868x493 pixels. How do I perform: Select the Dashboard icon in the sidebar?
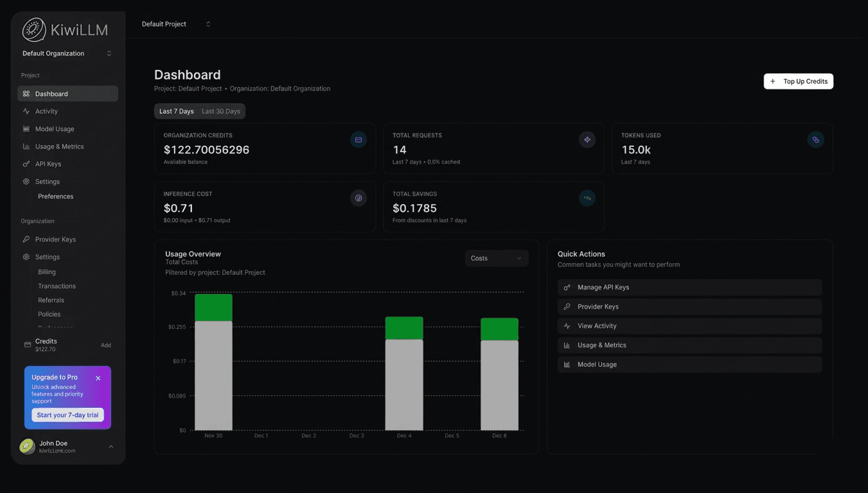coord(26,93)
